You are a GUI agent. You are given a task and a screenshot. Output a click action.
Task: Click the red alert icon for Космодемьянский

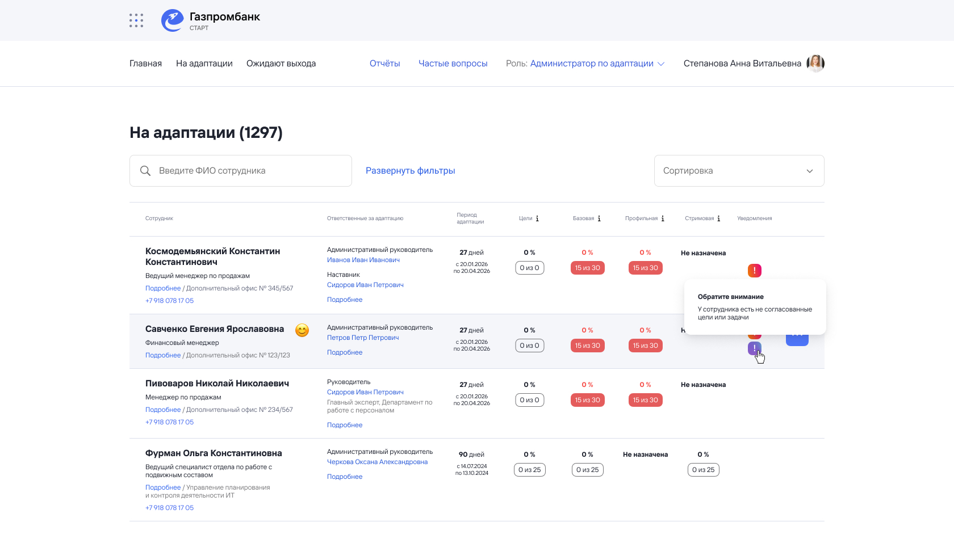coord(754,271)
